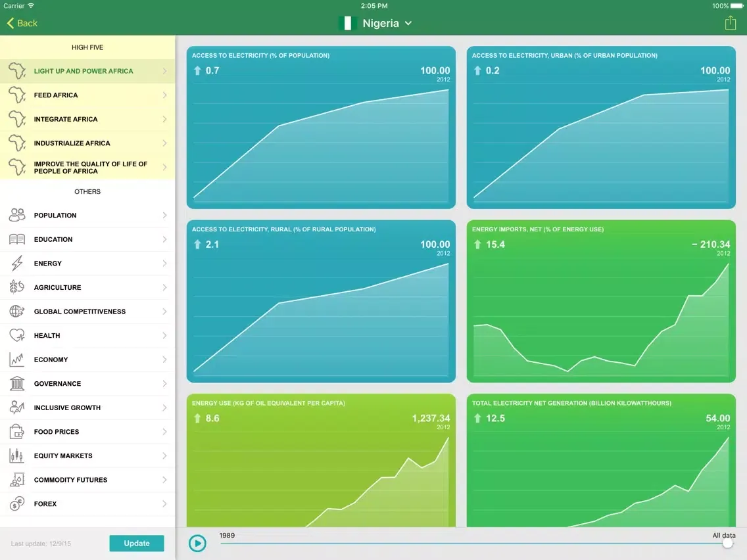Click the open book Education icon

17,239
